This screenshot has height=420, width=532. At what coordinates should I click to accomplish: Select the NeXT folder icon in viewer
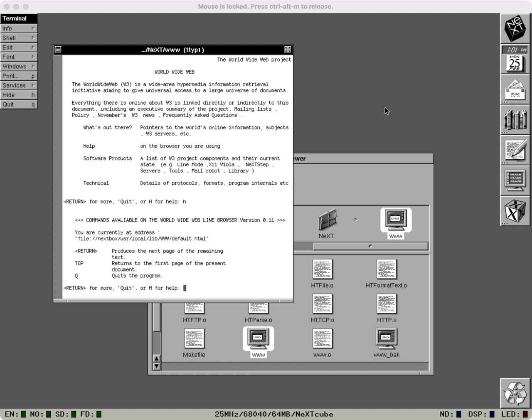pyautogui.click(x=327, y=220)
